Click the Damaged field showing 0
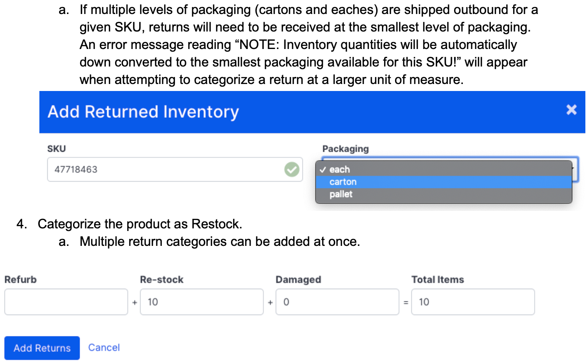 (x=337, y=302)
